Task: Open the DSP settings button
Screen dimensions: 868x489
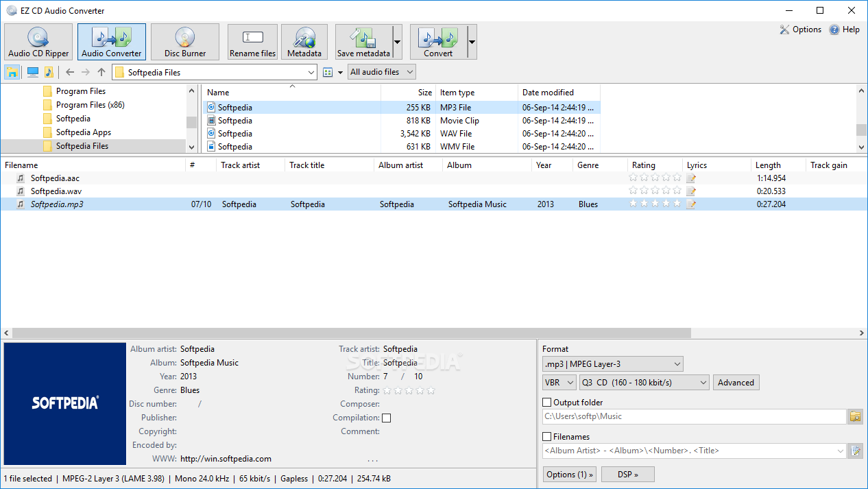Action: point(627,474)
